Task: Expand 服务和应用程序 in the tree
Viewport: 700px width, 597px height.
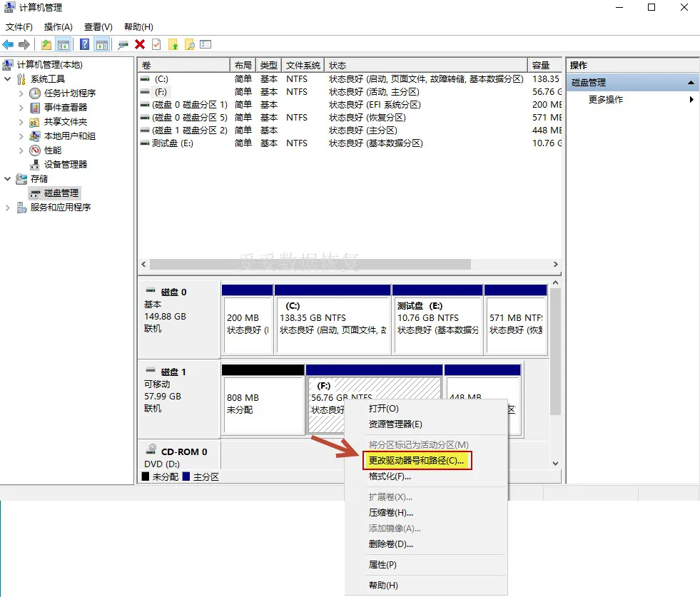Action: coord(8,208)
